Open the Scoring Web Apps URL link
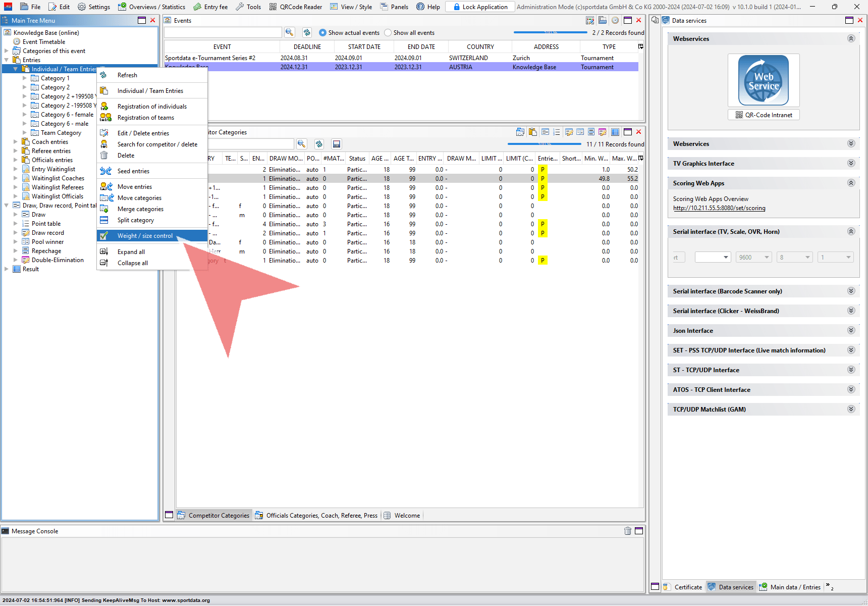The image size is (868, 606). (x=719, y=208)
